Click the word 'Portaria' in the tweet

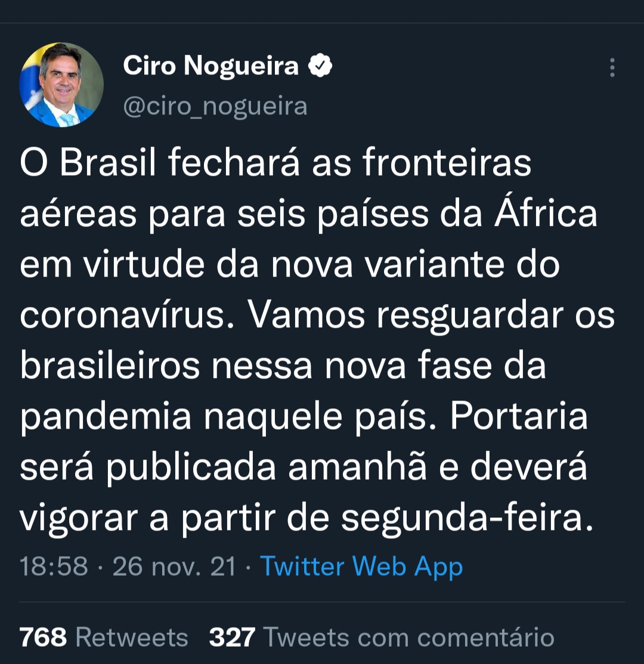click(518, 417)
